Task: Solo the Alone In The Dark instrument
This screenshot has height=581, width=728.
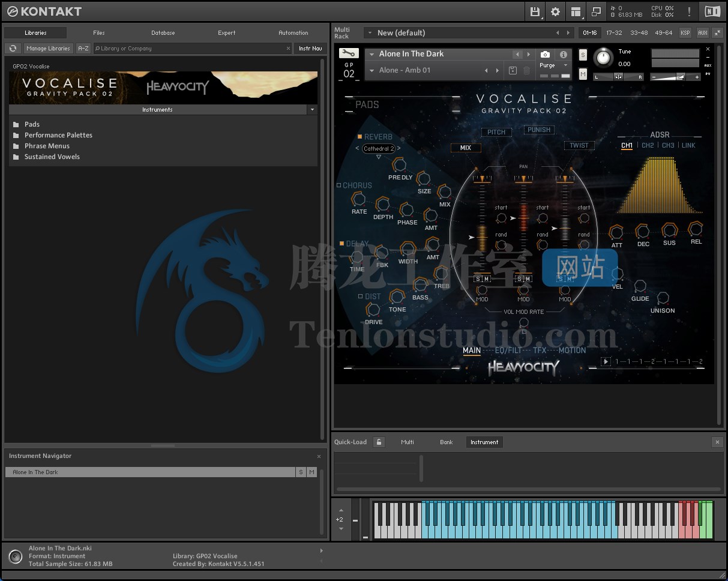Action: (582, 54)
